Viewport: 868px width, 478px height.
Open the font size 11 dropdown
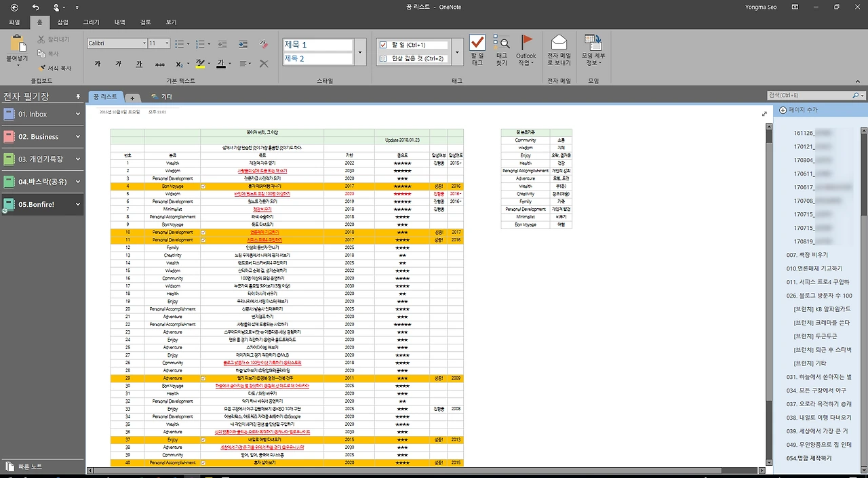[167, 43]
